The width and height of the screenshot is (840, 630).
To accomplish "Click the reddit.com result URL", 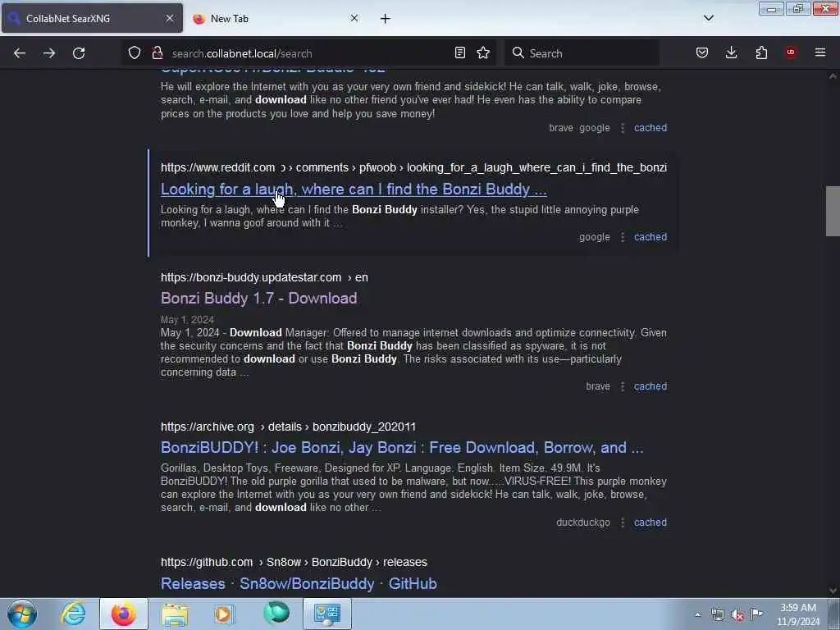I will (413, 167).
